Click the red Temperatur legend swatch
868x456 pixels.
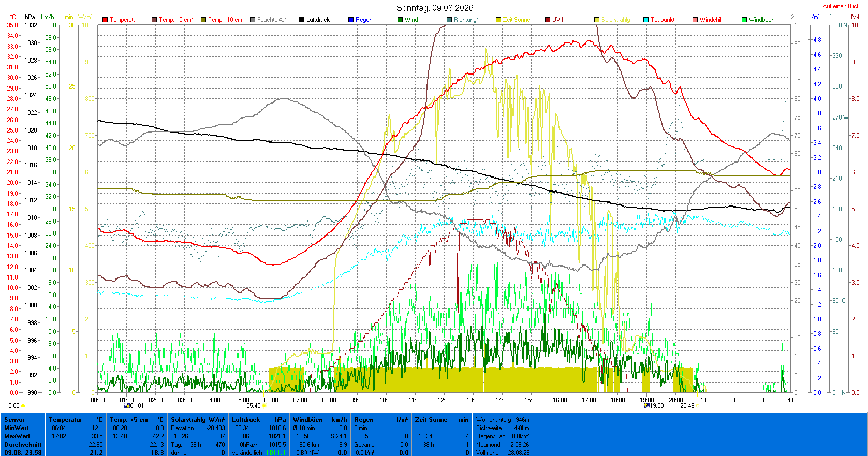click(x=105, y=20)
